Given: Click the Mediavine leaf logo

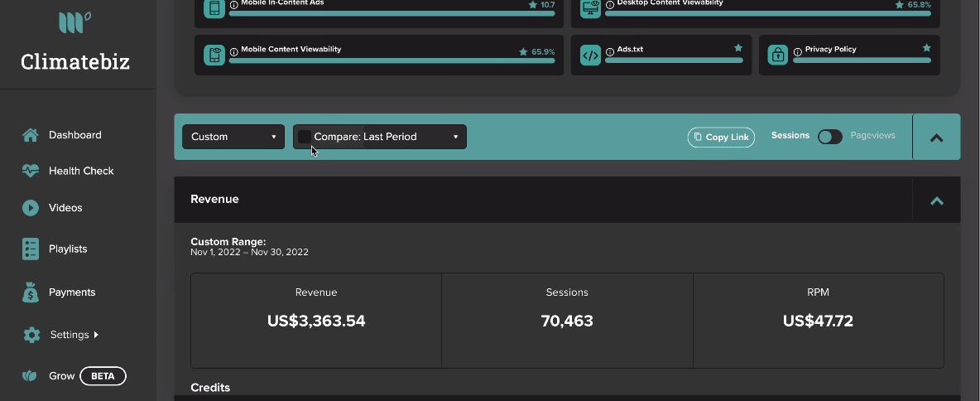Looking at the screenshot, I should (75, 22).
